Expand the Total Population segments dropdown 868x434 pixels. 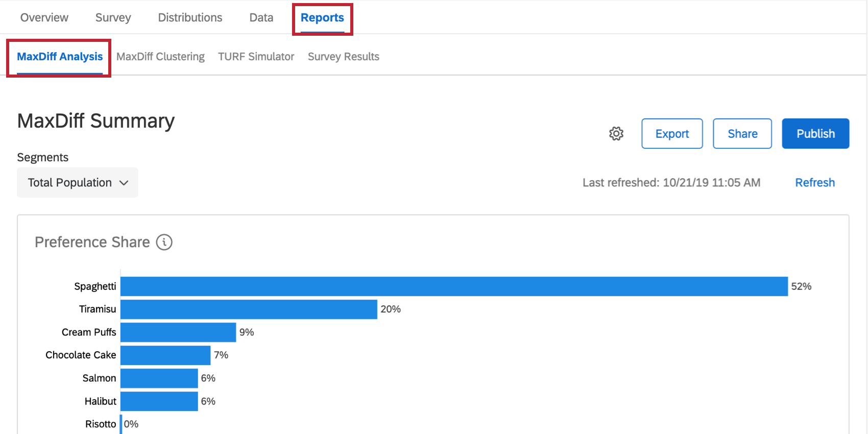[78, 183]
